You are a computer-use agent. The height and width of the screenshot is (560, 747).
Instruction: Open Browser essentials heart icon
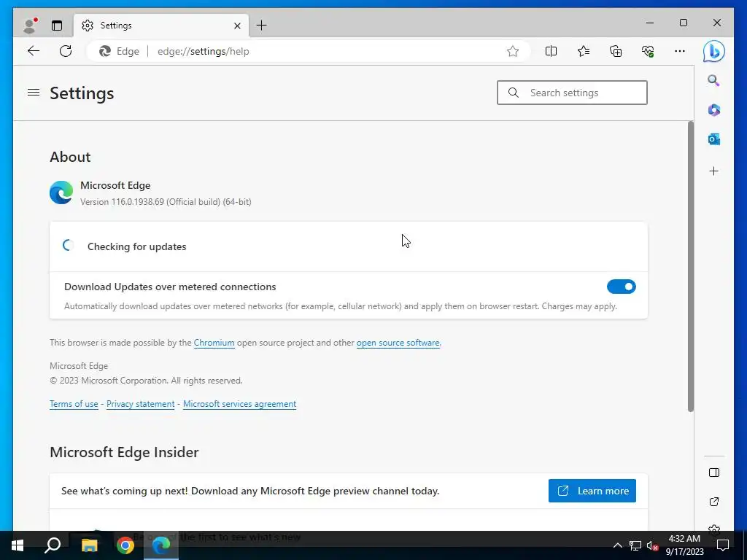(x=648, y=51)
